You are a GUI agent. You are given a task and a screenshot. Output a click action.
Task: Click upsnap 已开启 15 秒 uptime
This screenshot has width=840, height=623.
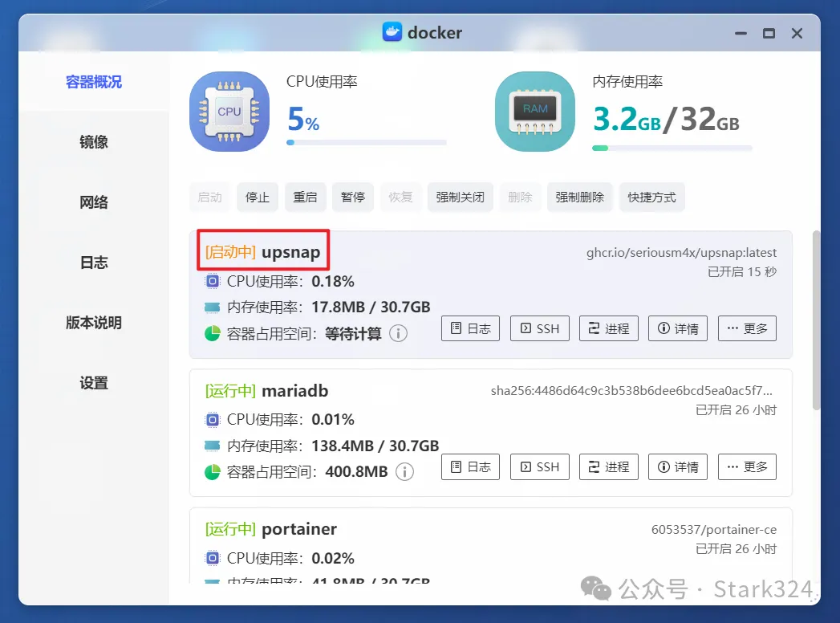(742, 272)
